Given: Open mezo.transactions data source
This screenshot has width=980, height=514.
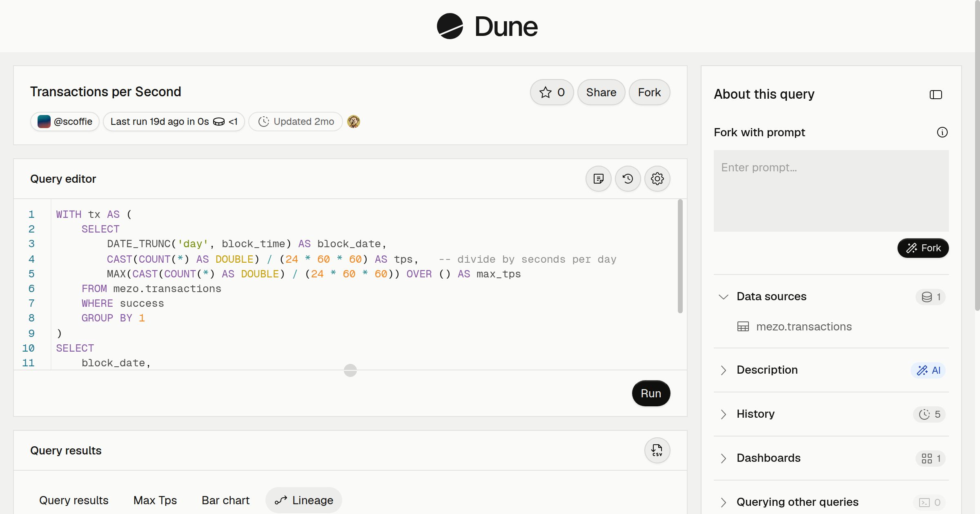Looking at the screenshot, I should tap(804, 327).
